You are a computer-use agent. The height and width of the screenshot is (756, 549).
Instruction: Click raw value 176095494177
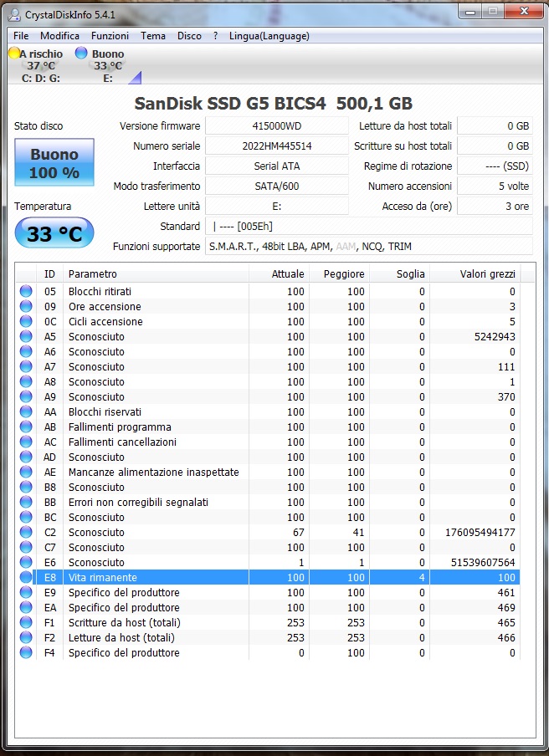pos(480,532)
